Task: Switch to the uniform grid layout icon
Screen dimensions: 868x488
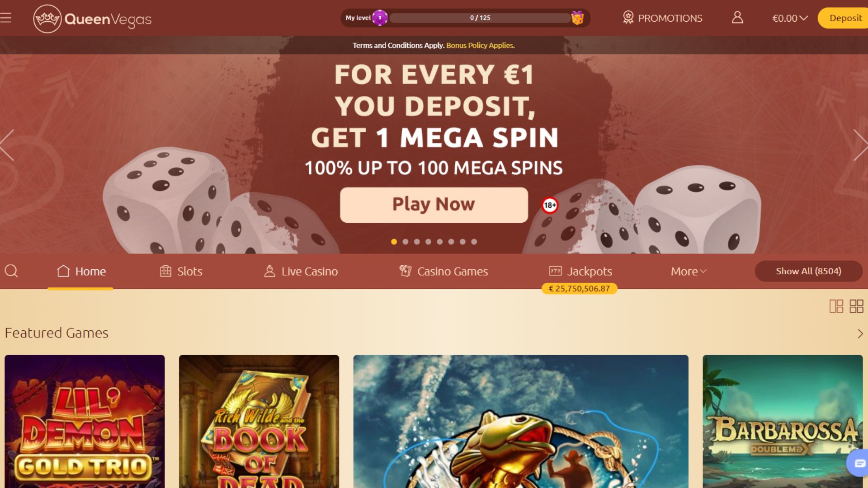Action: click(x=856, y=306)
